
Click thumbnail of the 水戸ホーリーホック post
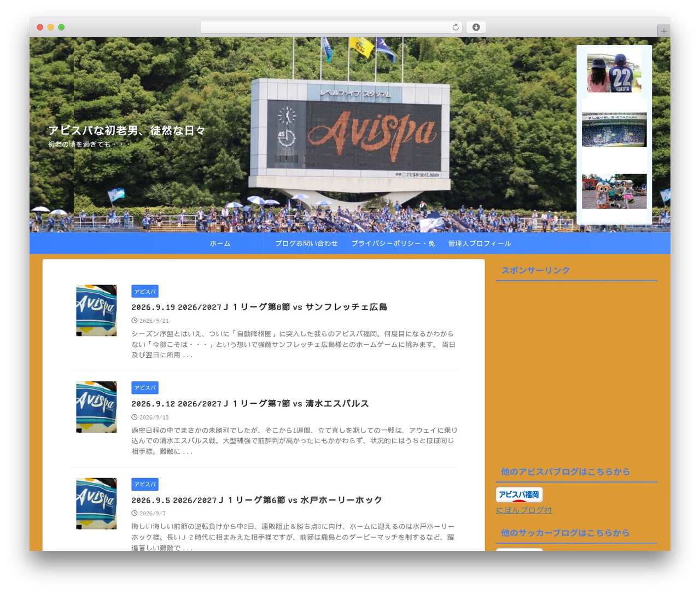tap(96, 503)
